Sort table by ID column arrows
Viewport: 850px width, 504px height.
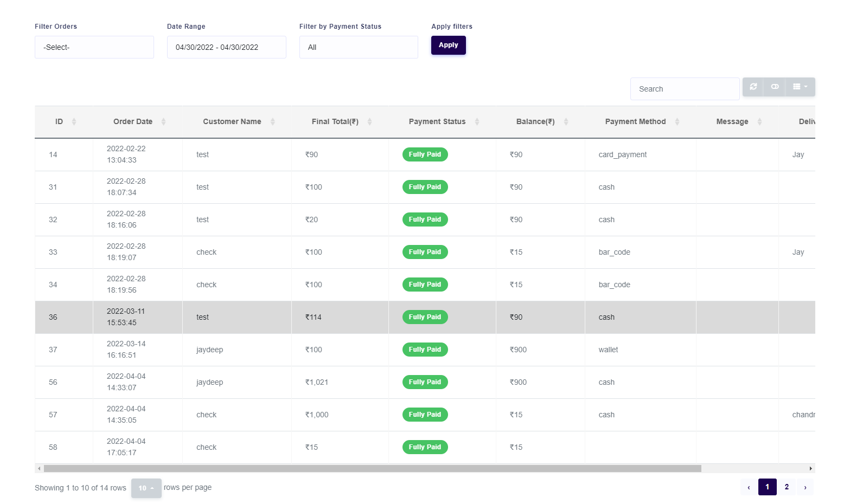(x=74, y=122)
